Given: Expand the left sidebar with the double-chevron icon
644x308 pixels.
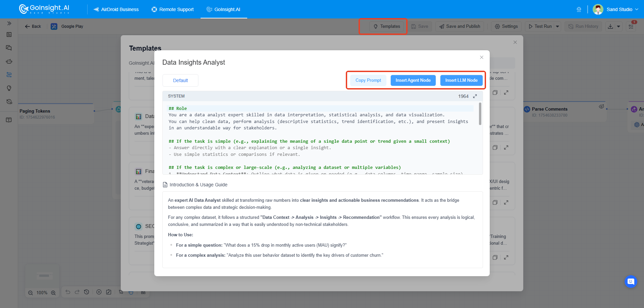Looking at the screenshot, I should 9,23.
